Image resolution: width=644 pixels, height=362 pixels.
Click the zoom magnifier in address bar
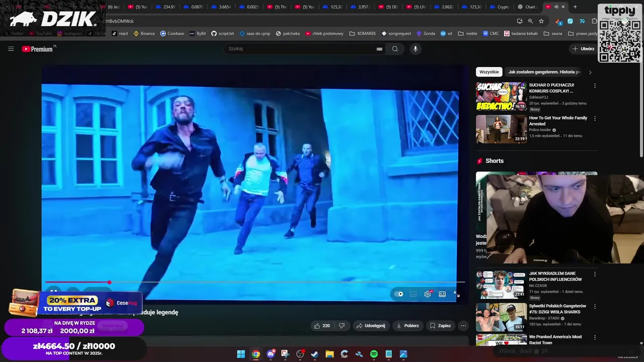[530, 21]
